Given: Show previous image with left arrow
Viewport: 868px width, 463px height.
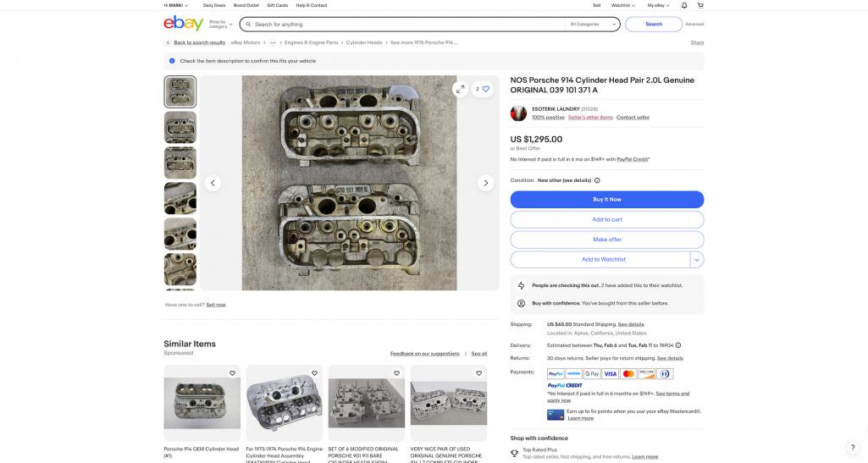Looking at the screenshot, I should [213, 183].
